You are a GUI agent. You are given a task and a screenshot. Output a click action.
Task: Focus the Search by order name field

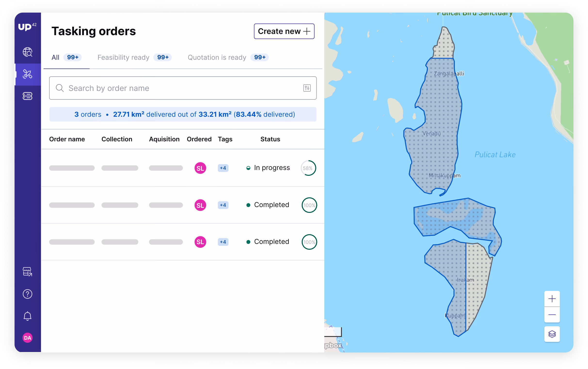[x=183, y=88]
